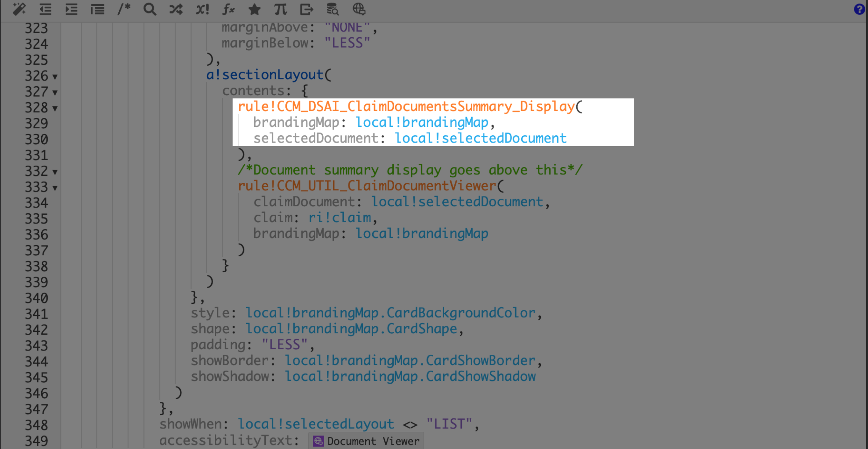Click line number 346 in the gutter

(x=36, y=393)
